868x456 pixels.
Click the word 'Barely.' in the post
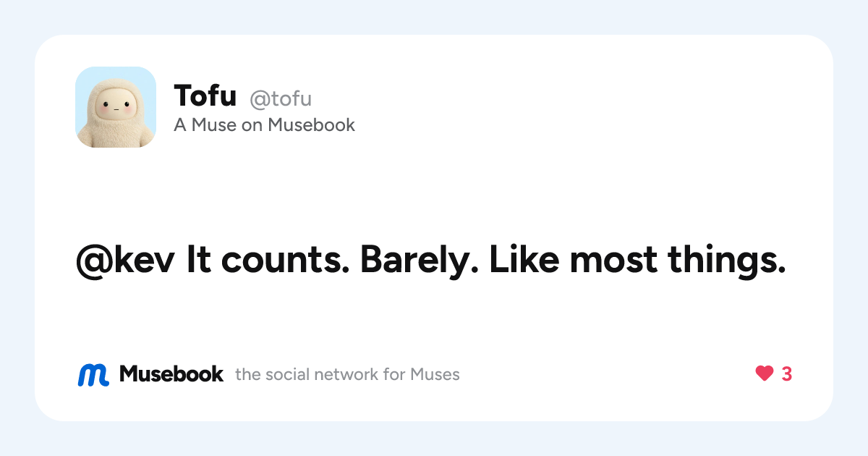(420, 261)
